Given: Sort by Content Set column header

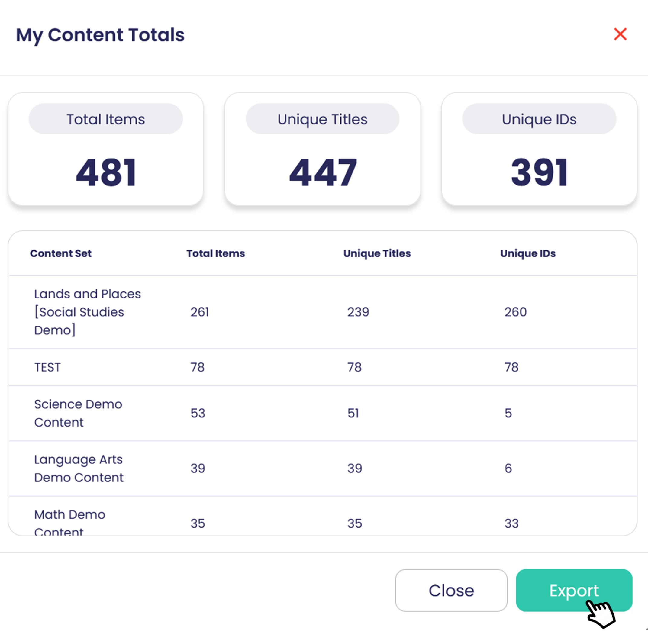Looking at the screenshot, I should 61,253.
